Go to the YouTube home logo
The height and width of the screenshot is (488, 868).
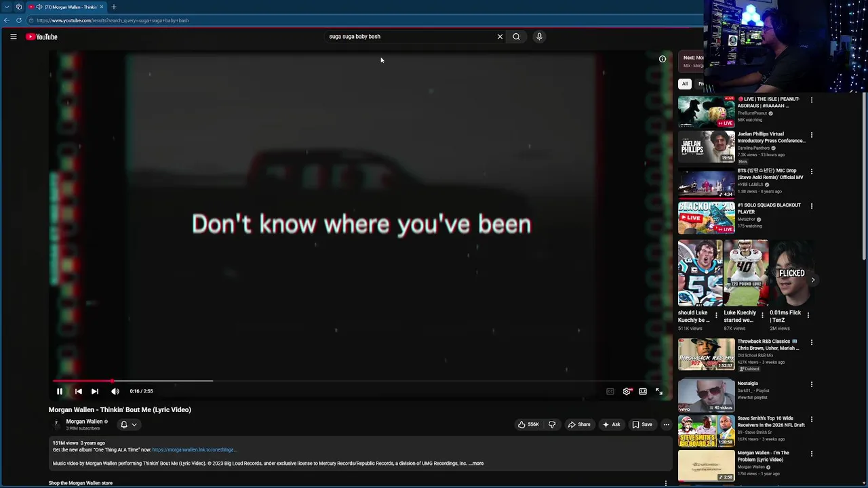point(42,37)
